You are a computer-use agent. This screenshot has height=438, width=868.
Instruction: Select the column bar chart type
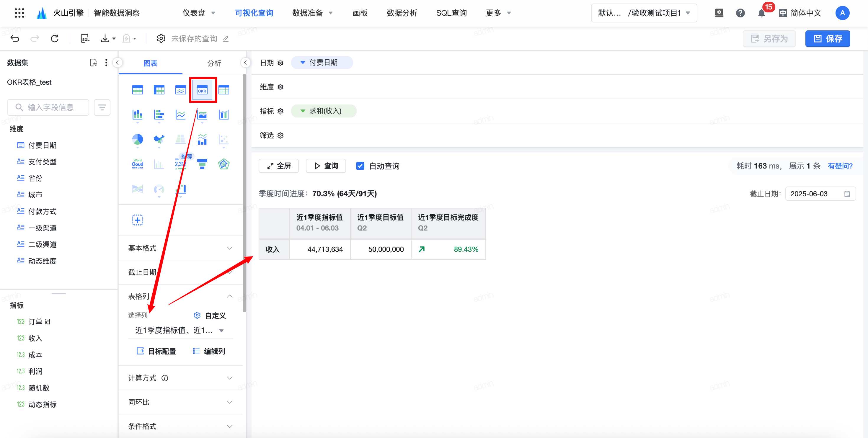click(x=138, y=115)
